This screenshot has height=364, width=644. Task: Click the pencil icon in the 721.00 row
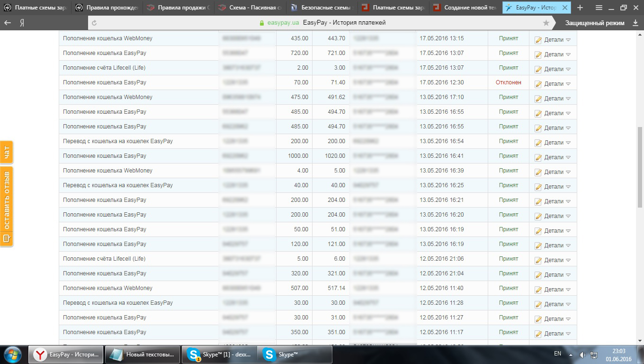tap(538, 55)
